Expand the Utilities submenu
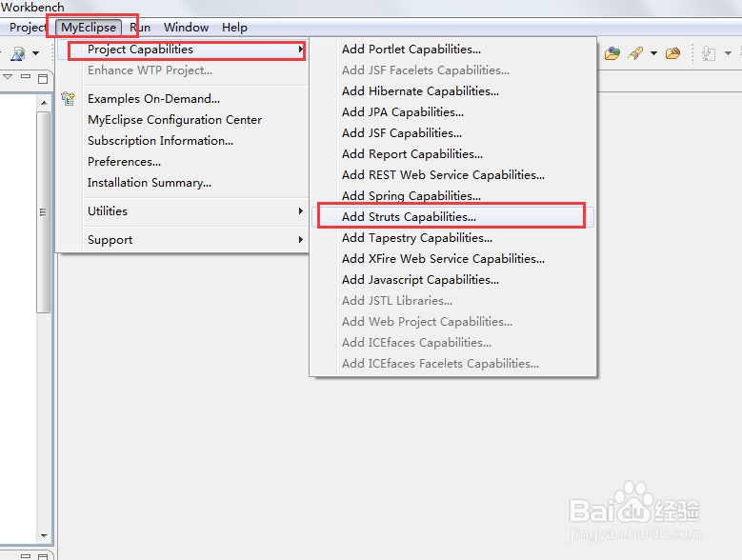742x560 pixels. click(x=184, y=210)
